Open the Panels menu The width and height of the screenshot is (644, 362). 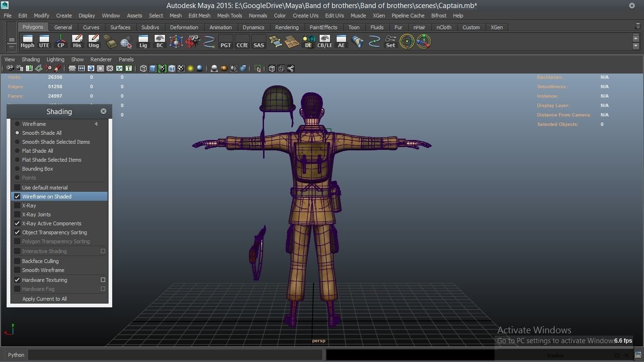coord(126,59)
